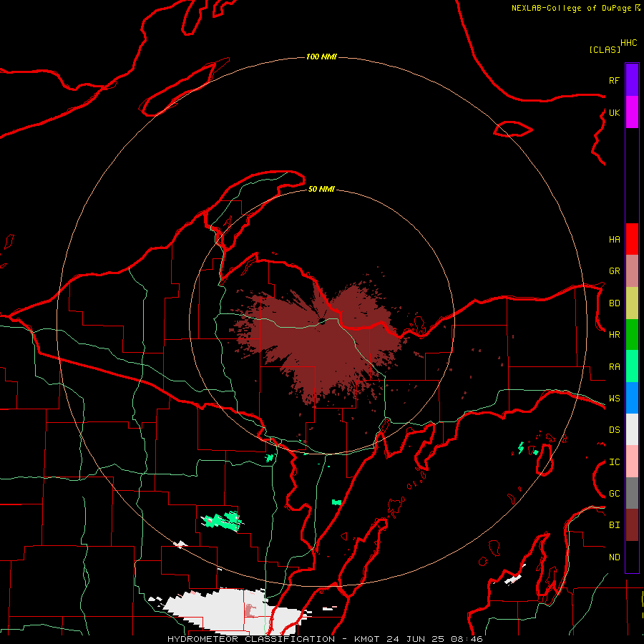
Task: Click the 'GR' legend label
Action: coord(614,271)
